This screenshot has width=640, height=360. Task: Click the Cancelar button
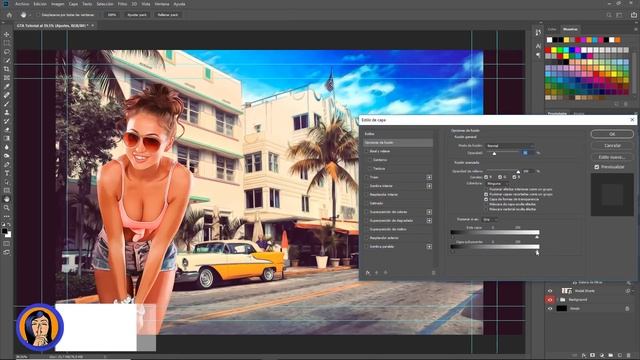pos(612,145)
